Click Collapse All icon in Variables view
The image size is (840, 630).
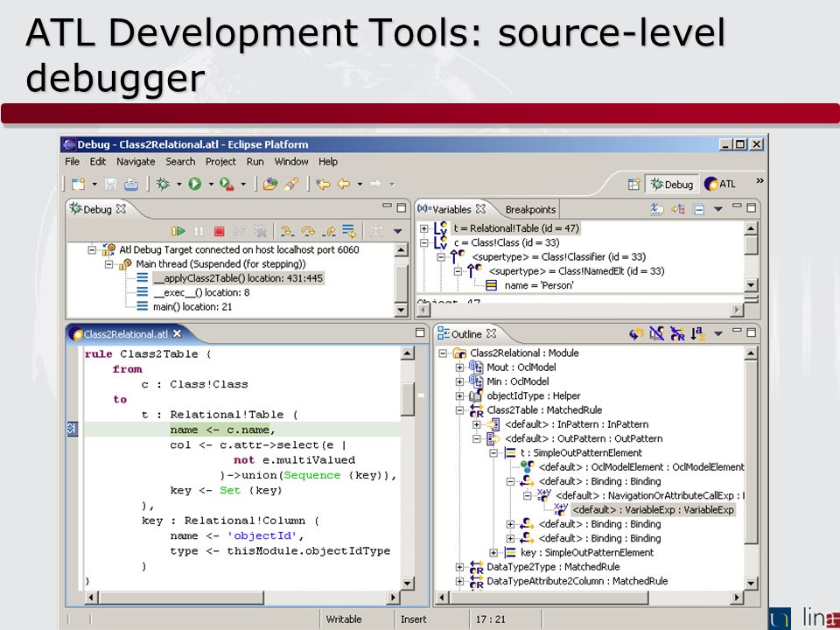point(698,209)
